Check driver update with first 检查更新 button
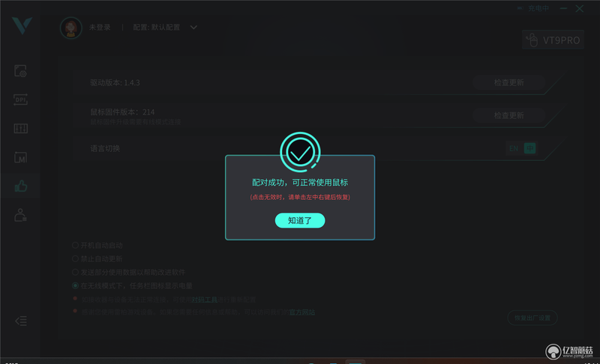Image resolution: width=600 pixels, height=364 pixels. [508, 82]
